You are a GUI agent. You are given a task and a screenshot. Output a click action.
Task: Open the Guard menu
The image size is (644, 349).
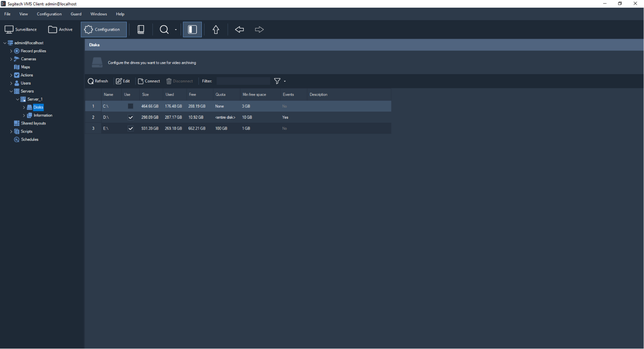coord(76,14)
